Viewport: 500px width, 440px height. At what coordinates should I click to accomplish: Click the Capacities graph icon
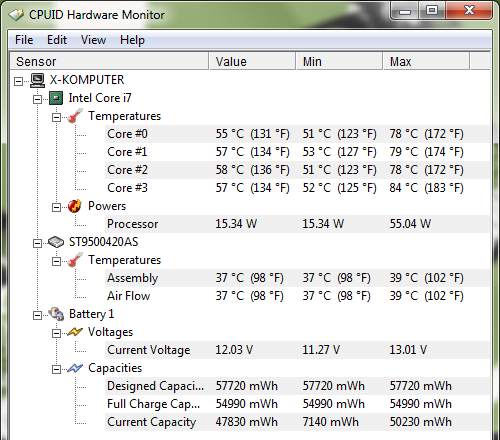pos(75,368)
